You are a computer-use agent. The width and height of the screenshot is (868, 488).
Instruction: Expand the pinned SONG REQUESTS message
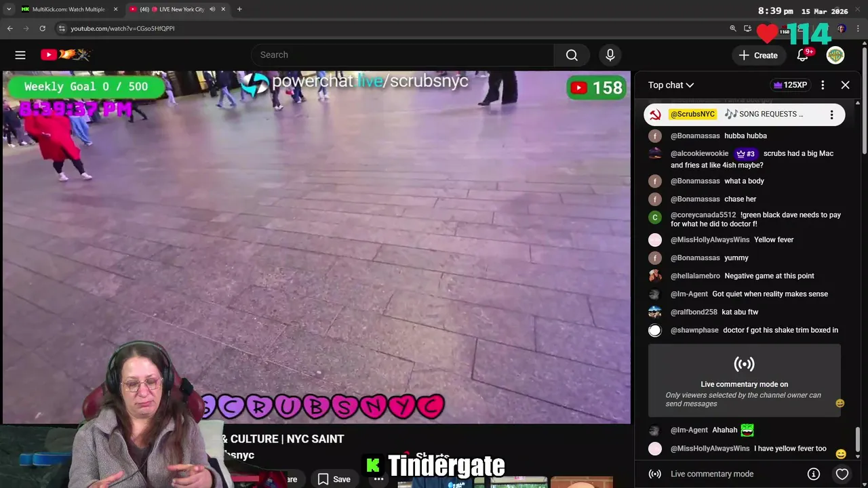coord(764,114)
